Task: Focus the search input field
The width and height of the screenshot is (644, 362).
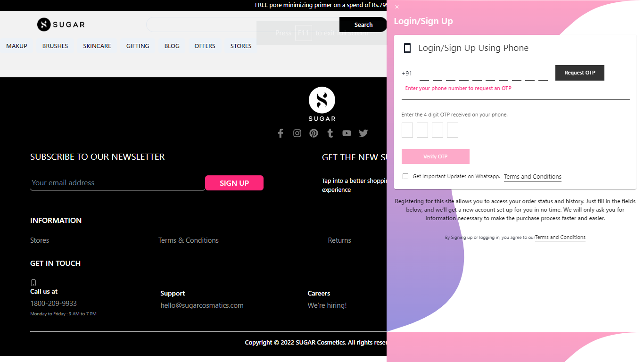Action: (x=243, y=25)
